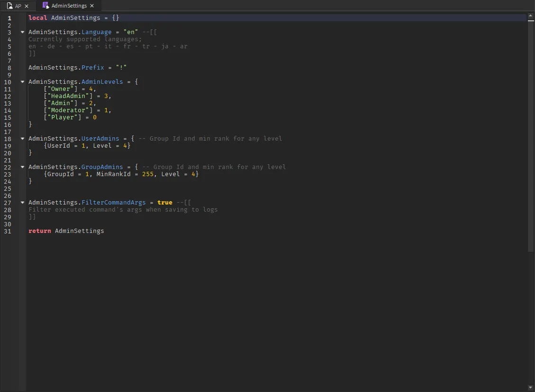Click line number 1 in the gutter
This screenshot has height=392, width=535.
9,18
